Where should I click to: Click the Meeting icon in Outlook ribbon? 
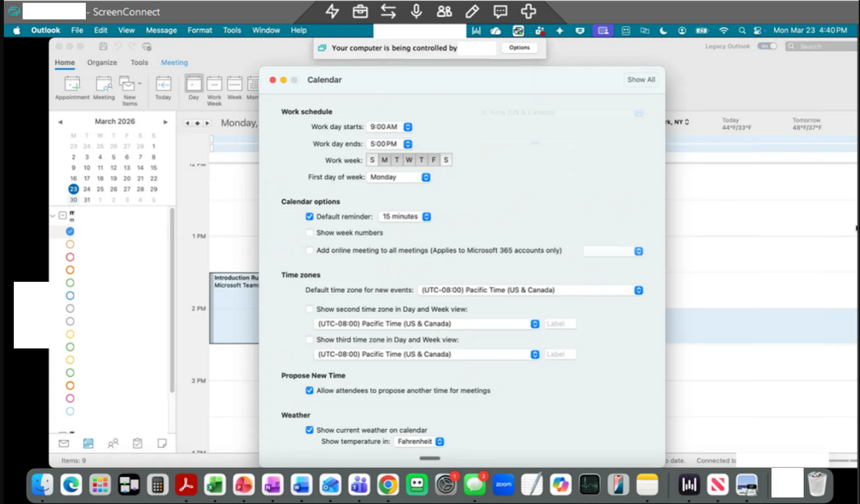pyautogui.click(x=104, y=88)
